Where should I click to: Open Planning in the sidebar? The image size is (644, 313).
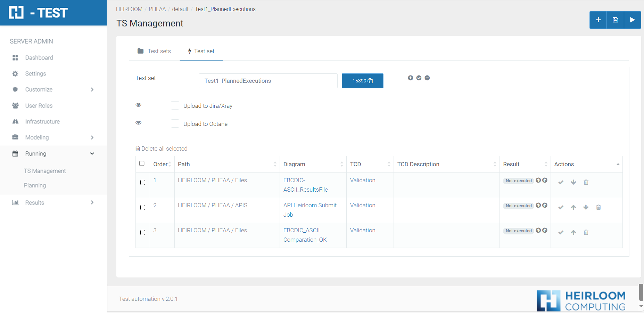[35, 185]
